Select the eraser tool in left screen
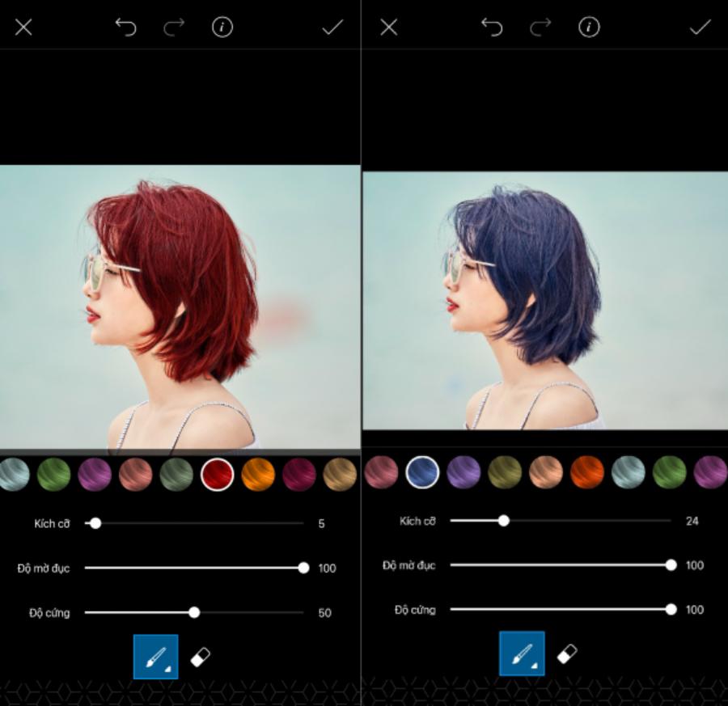728x706 pixels. click(x=200, y=657)
